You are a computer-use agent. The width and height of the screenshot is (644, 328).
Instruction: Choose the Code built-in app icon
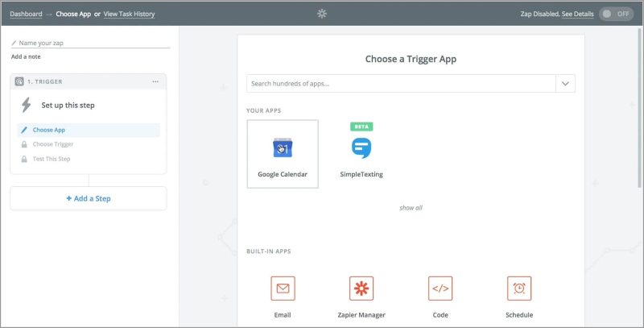click(440, 289)
